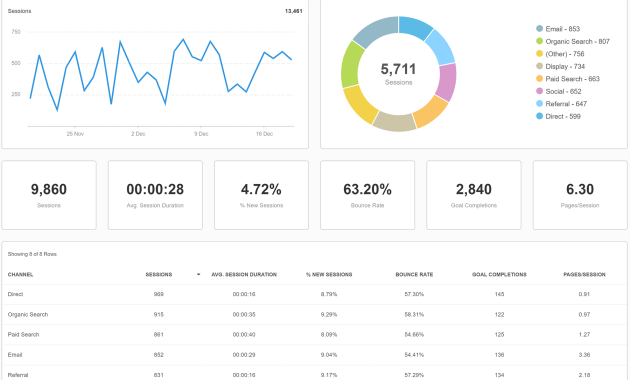The width and height of the screenshot is (630, 380).
Task: Sort by Pages/Session column header
Action: tap(584, 274)
